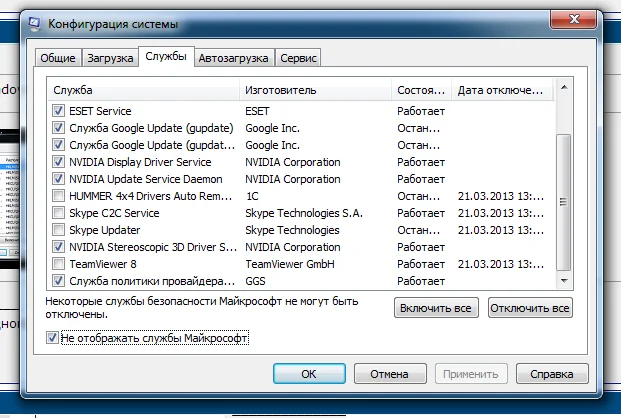Viewport: 621px width, 418px height.
Task: Check the TeamViewer 8 service box
Action: pyautogui.click(x=58, y=264)
